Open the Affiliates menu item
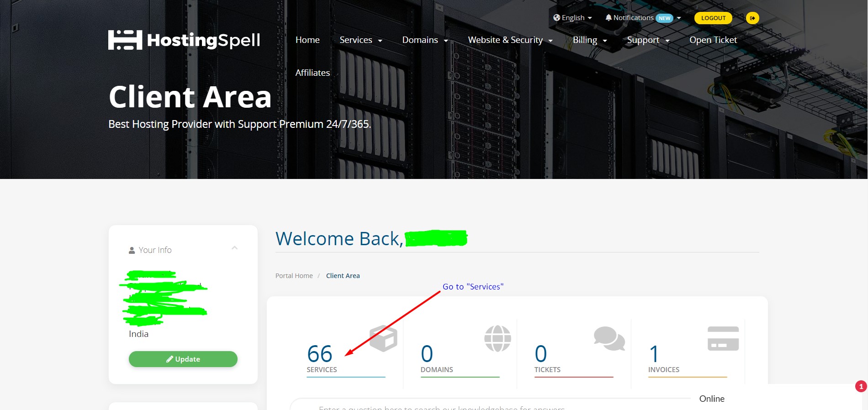 tap(312, 73)
